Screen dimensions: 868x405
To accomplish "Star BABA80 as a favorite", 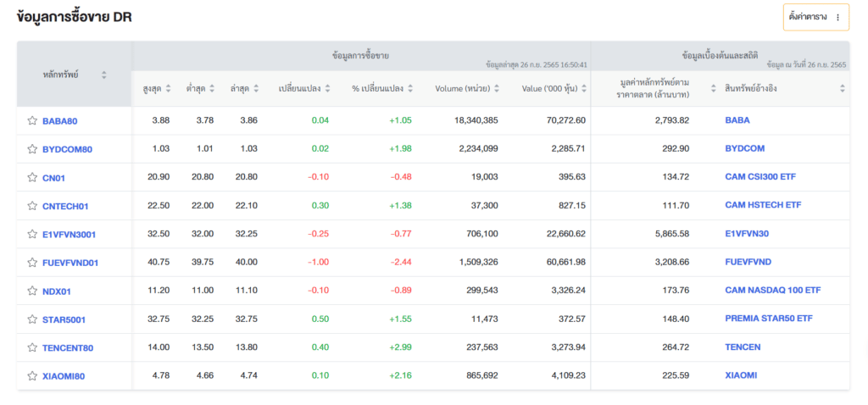I will pyautogui.click(x=32, y=120).
